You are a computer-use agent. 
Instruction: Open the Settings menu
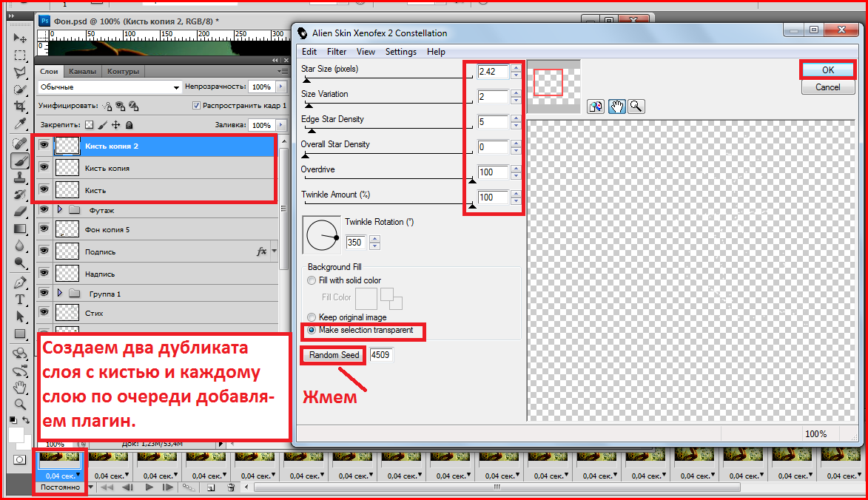401,52
